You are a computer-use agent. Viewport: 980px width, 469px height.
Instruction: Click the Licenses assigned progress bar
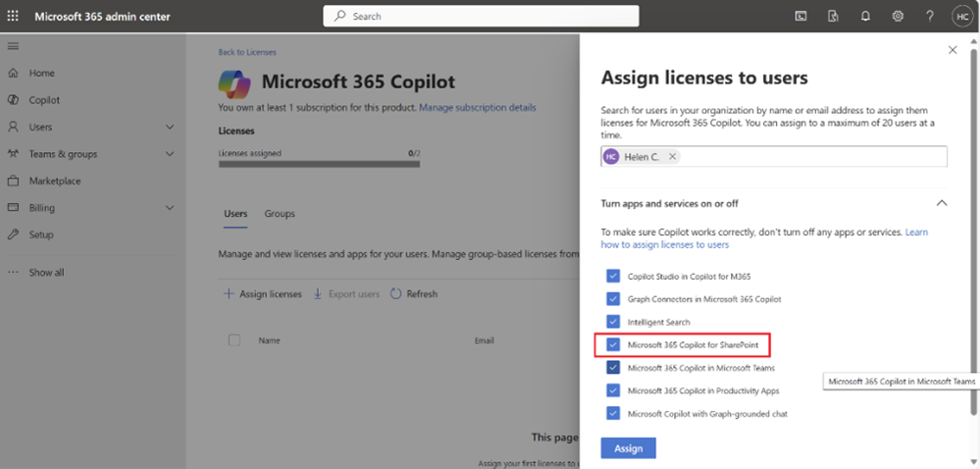click(319, 165)
